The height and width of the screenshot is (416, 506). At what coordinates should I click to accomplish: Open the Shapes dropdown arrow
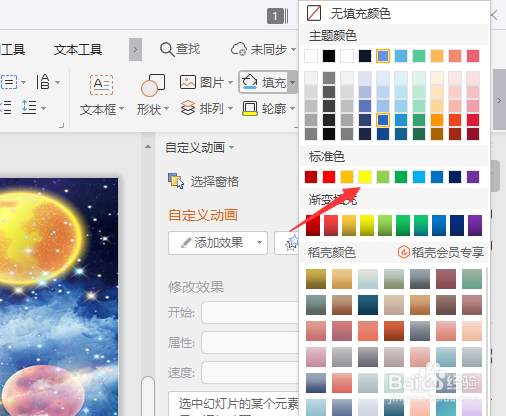(x=166, y=109)
